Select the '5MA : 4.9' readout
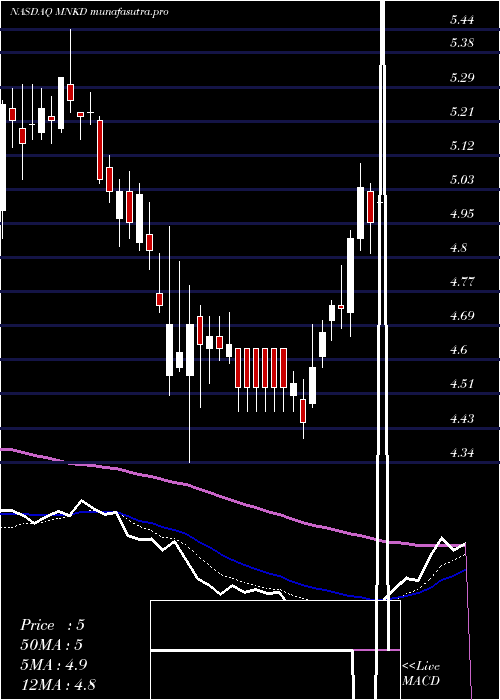500x700 pixels. (x=54, y=665)
